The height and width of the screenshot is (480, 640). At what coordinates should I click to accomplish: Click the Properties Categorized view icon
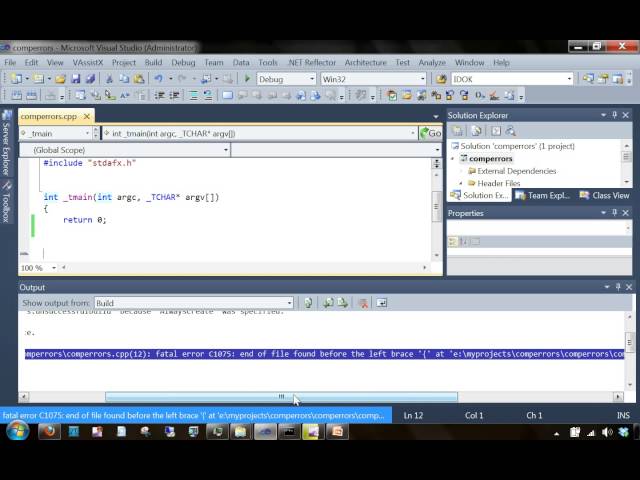pos(453,242)
